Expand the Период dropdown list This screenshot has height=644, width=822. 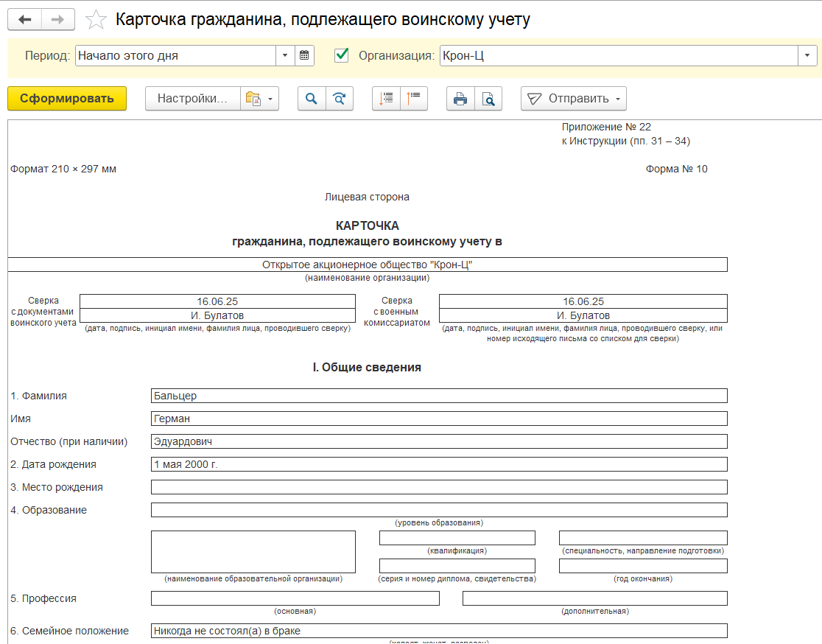pos(285,55)
